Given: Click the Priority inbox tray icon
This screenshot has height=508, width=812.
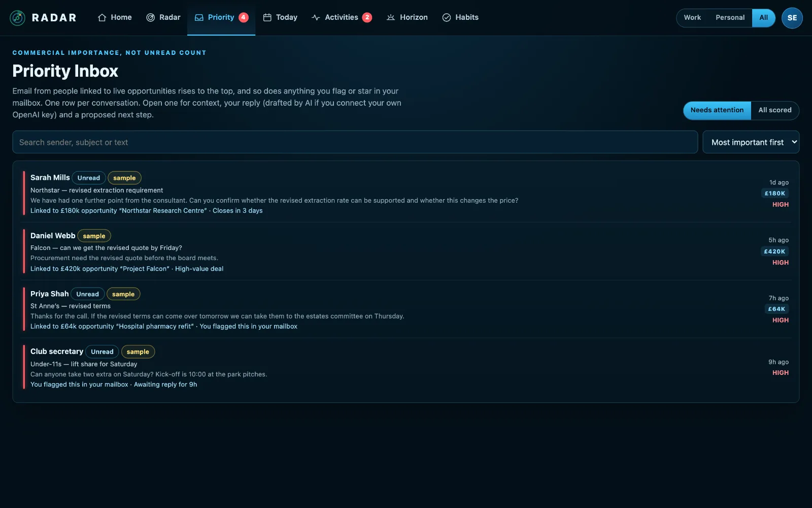Looking at the screenshot, I should click(199, 18).
